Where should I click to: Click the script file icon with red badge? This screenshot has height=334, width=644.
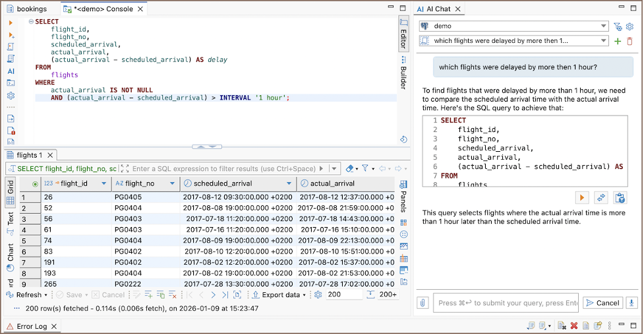tap(11, 131)
